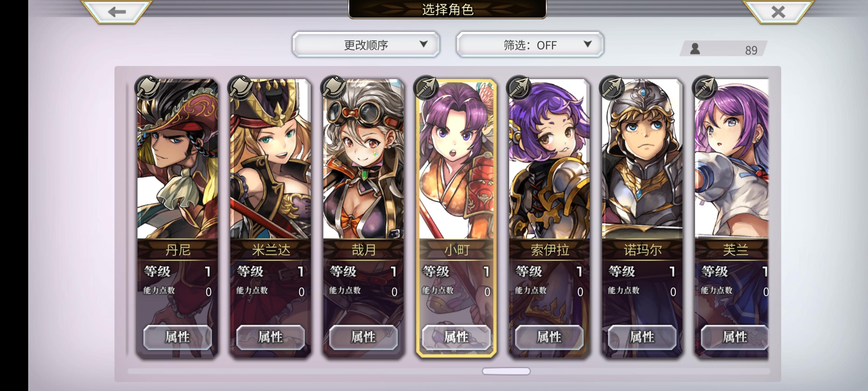Viewport: 868px width, 391px height.
Task: Click the axe weapon icon on 米兰达's card
Action: pyautogui.click(x=240, y=87)
